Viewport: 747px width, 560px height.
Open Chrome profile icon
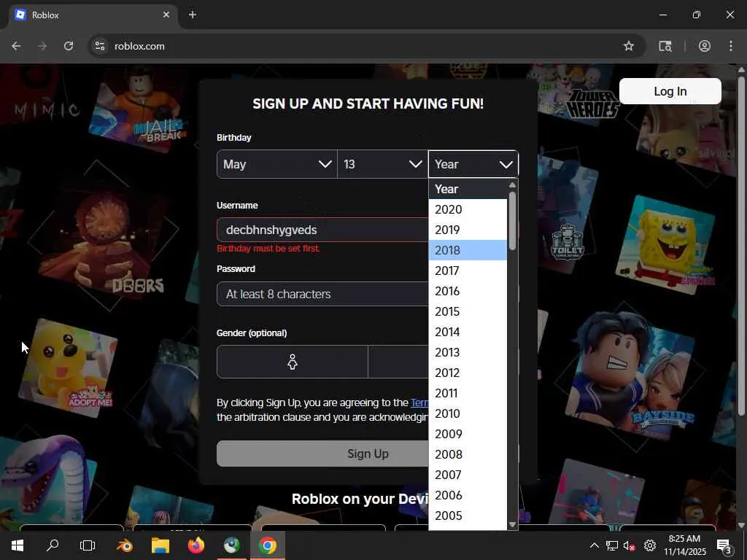click(x=704, y=46)
